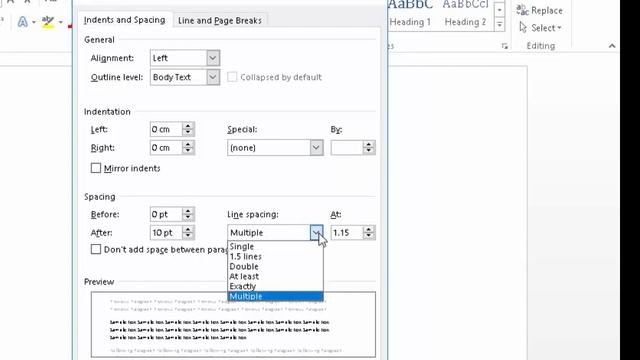This screenshot has width=640, height=360.
Task: Decrease After spacing with down arrow
Action: coord(188,236)
